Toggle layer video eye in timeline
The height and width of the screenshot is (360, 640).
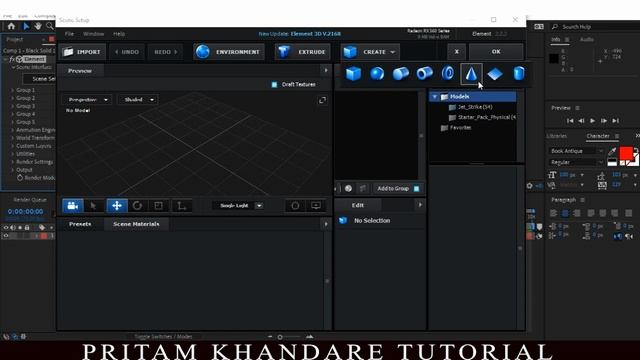pyautogui.click(x=6, y=236)
